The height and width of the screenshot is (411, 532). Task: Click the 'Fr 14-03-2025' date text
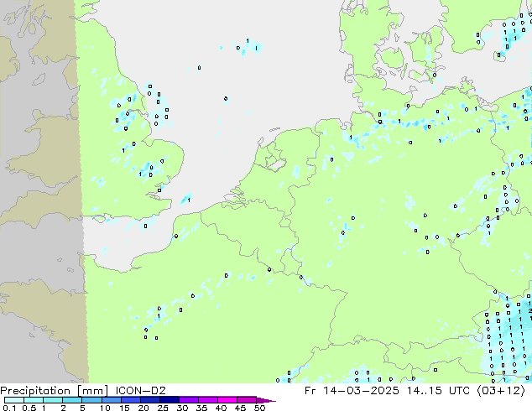(x=352, y=391)
